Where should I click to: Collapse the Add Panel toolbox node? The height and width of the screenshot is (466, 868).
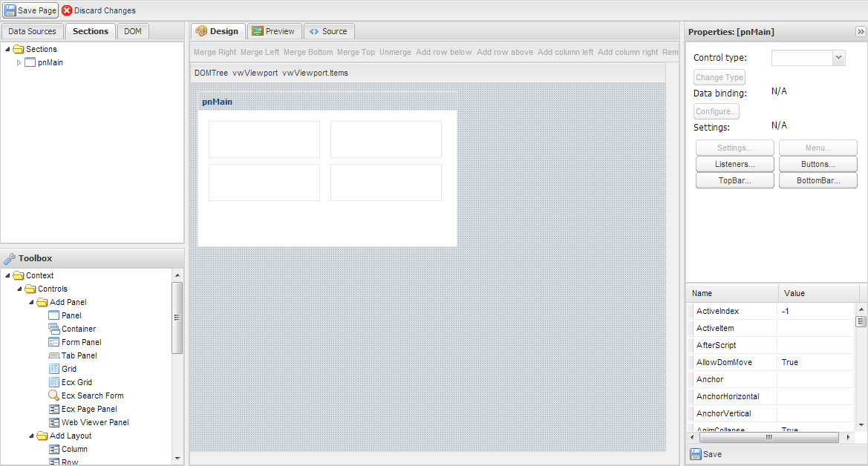pyautogui.click(x=31, y=302)
